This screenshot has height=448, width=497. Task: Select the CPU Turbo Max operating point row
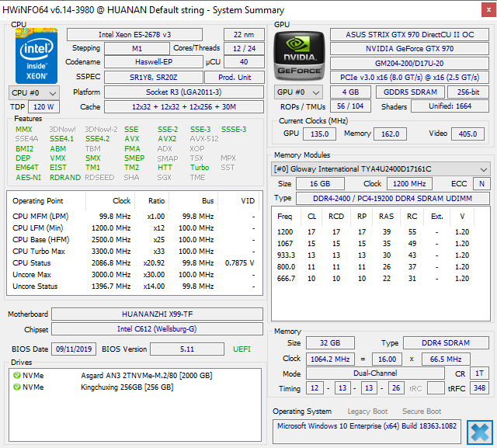134,252
